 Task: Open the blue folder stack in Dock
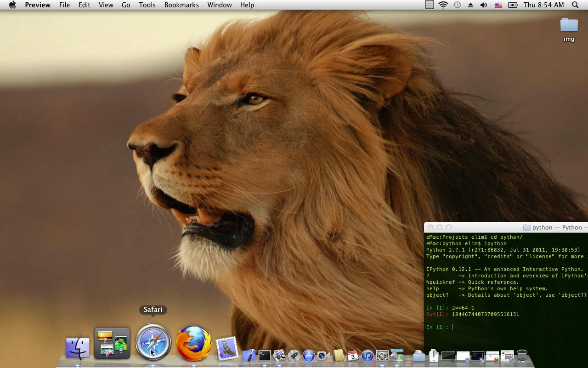(x=419, y=356)
